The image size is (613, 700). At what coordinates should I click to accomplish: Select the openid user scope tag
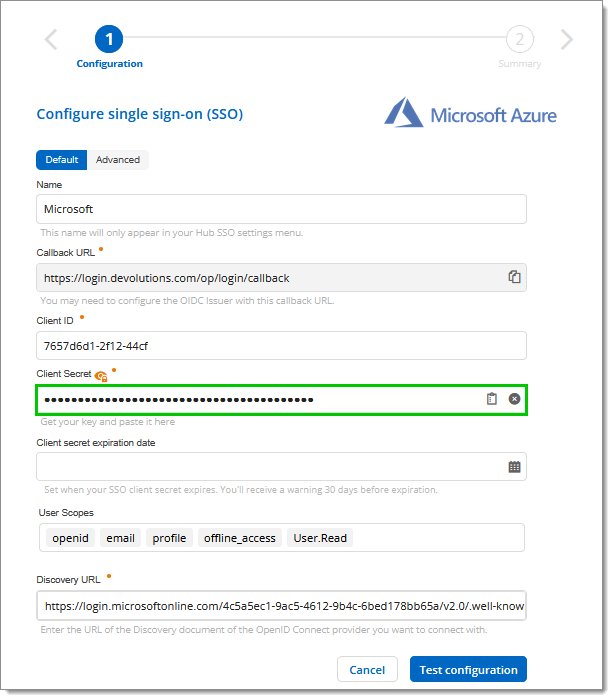coord(71,538)
